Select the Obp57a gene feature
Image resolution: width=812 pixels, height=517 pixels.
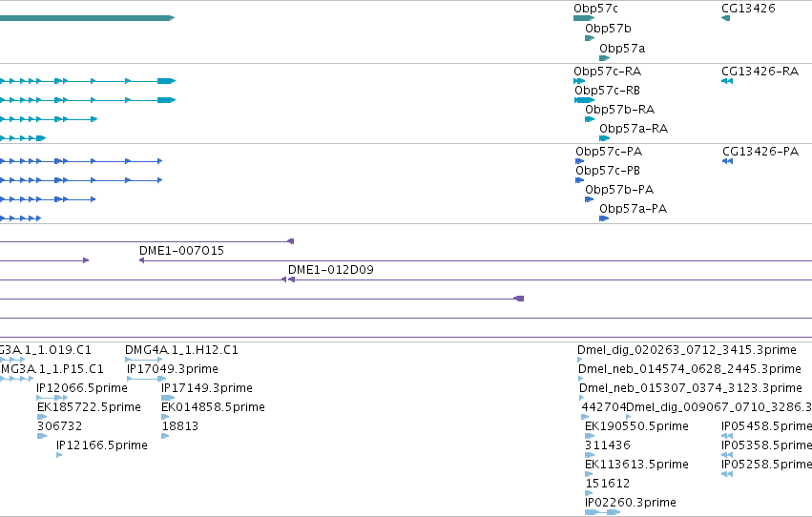click(604, 58)
